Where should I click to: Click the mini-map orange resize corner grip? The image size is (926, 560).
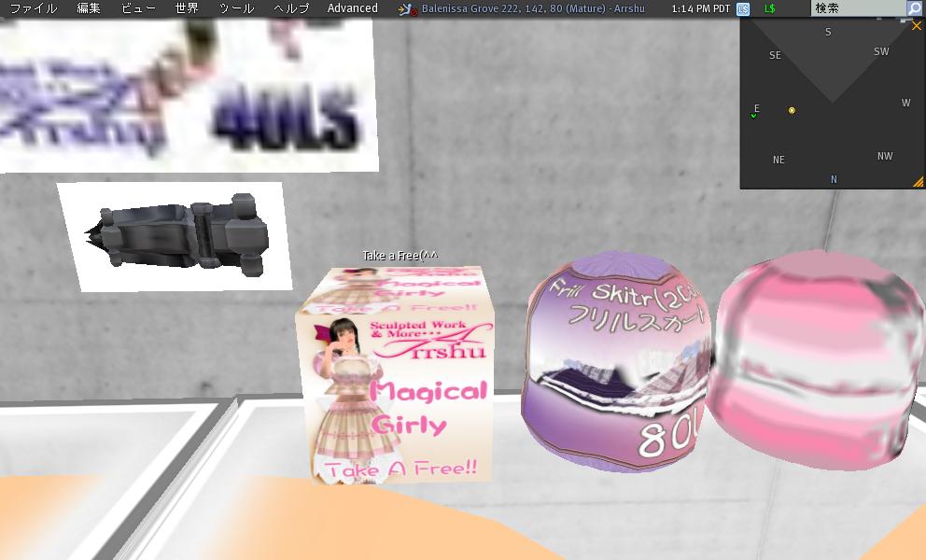point(919,182)
